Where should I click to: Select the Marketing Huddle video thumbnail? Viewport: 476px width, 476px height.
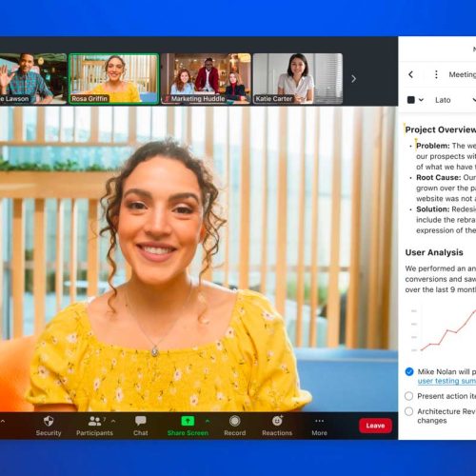point(206,79)
